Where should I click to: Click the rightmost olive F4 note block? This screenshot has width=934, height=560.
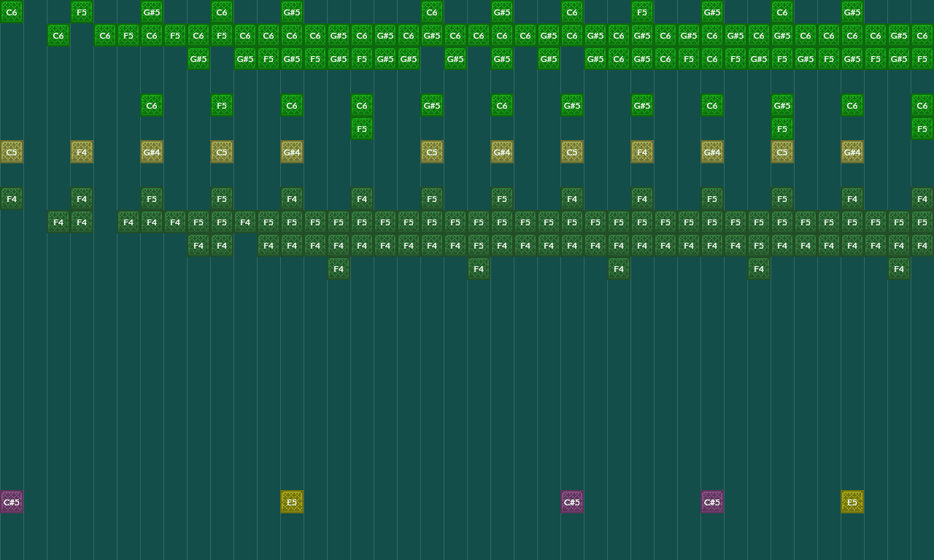point(642,152)
